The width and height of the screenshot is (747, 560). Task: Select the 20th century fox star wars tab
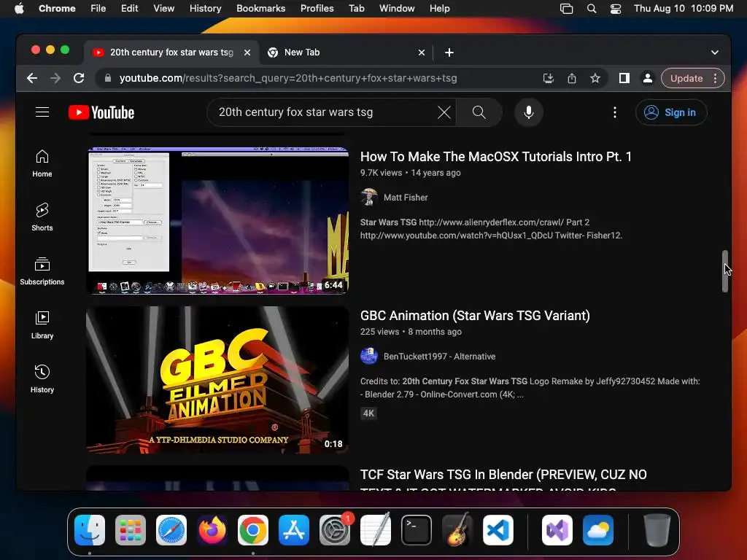171,52
